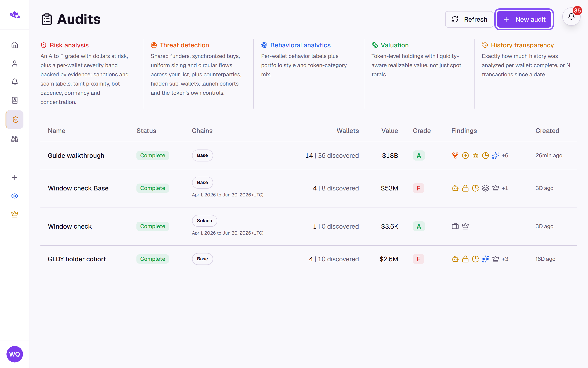This screenshot has height=368, width=588.
Task: Click the Threat detection heading
Action: click(x=184, y=45)
